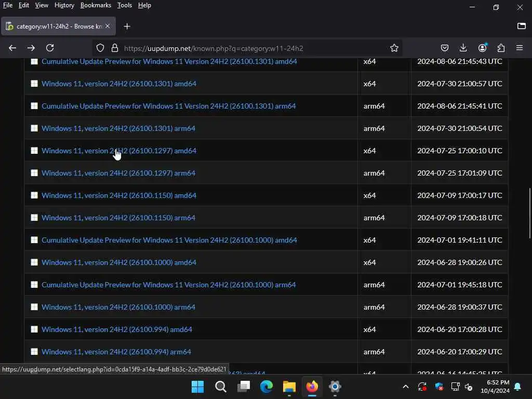Open the Edit menu
The image size is (532, 399).
[23, 5]
